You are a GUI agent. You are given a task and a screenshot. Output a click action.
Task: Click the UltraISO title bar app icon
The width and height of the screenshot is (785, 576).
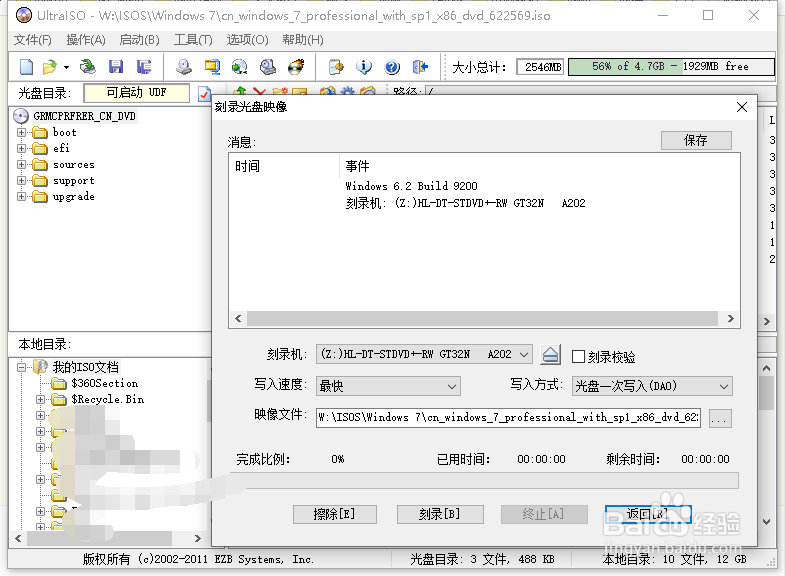coord(24,16)
